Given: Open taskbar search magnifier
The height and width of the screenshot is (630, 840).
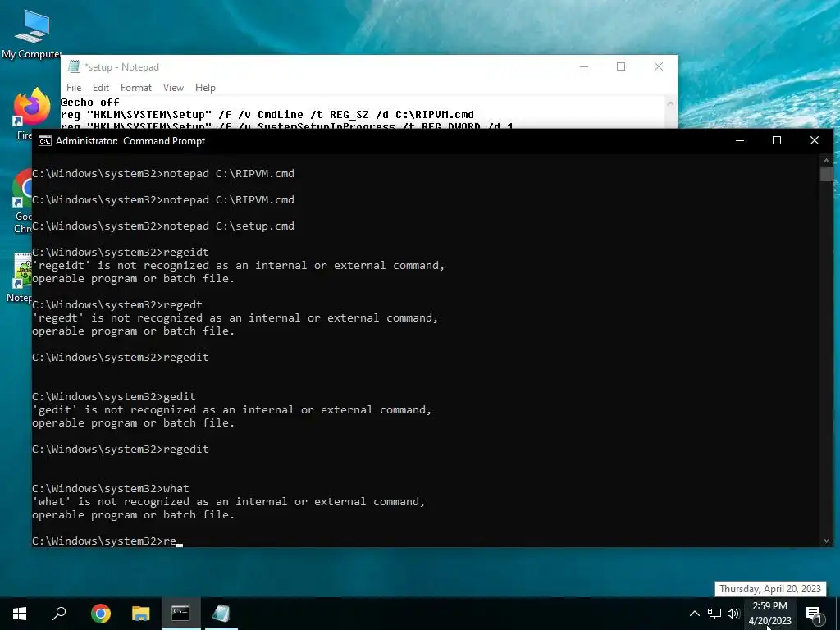Looking at the screenshot, I should [x=59, y=614].
